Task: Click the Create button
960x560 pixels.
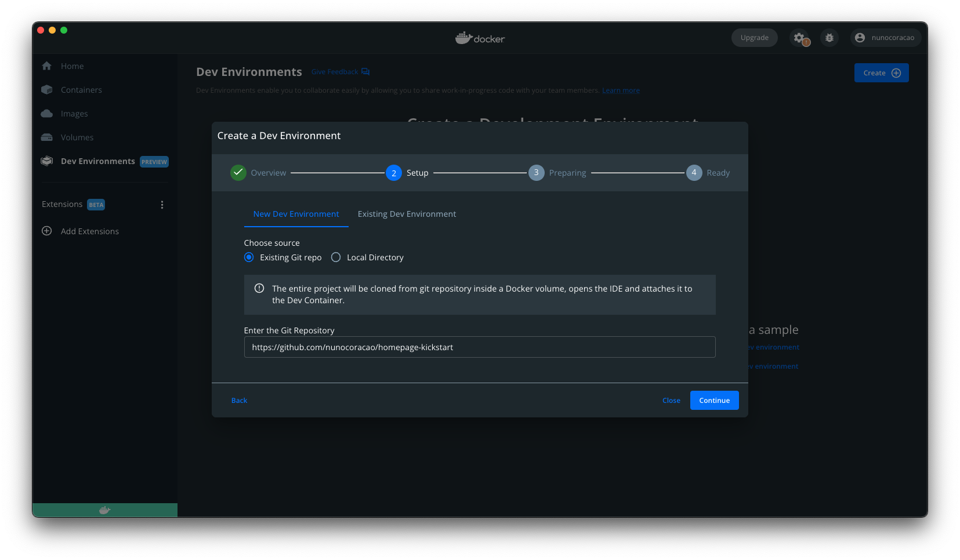Action: pos(881,73)
